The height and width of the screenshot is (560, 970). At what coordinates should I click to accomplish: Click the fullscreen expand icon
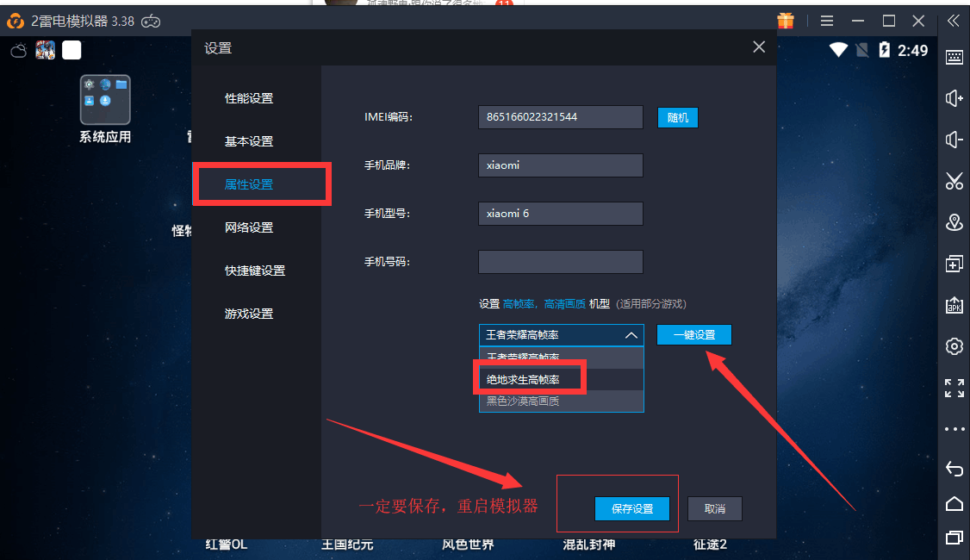(x=954, y=388)
